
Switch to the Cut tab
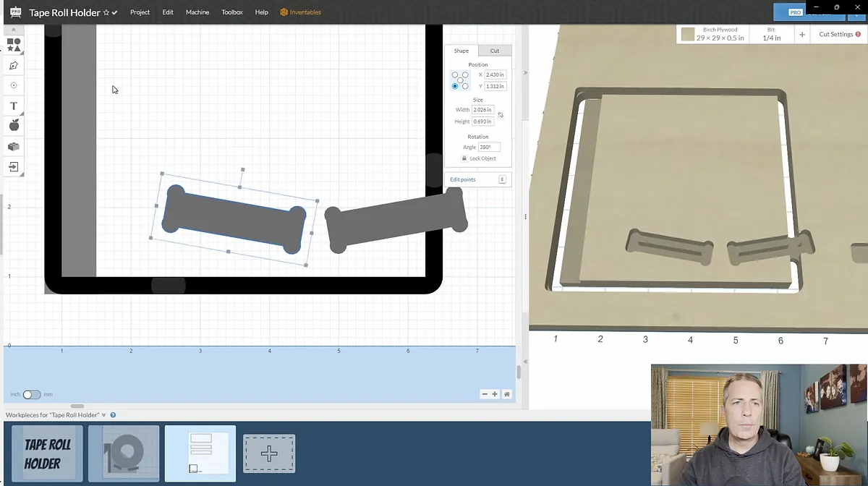(x=495, y=51)
